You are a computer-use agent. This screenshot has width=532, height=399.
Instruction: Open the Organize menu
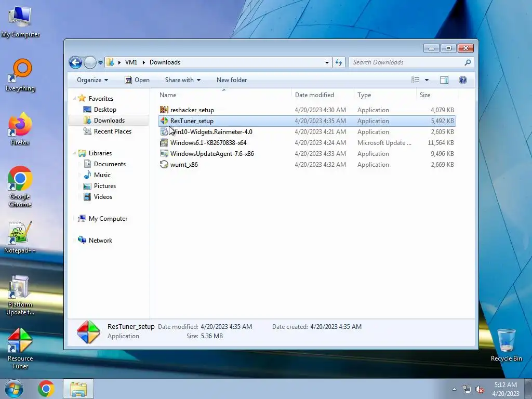pos(92,80)
